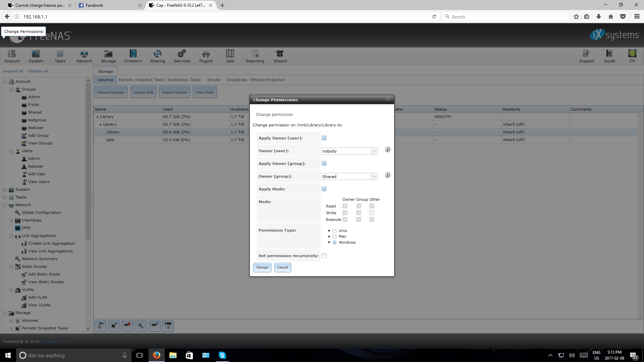644x362 pixels.
Task: Switch to Periodic Snapshot Tasks tab
Action: click(142, 80)
